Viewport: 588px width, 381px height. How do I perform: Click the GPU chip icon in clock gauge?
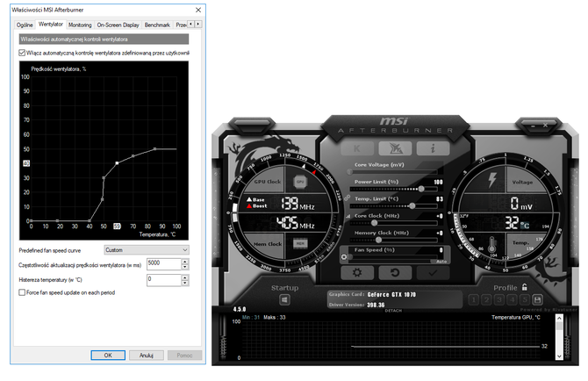pos(300,182)
